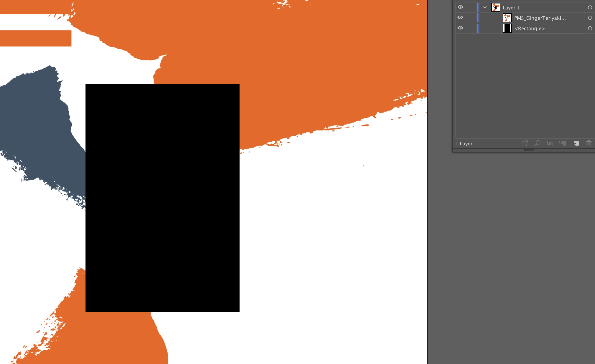The width and height of the screenshot is (595, 364).
Task: Toggle lock column for Rectangle item
Action: tap(471, 28)
